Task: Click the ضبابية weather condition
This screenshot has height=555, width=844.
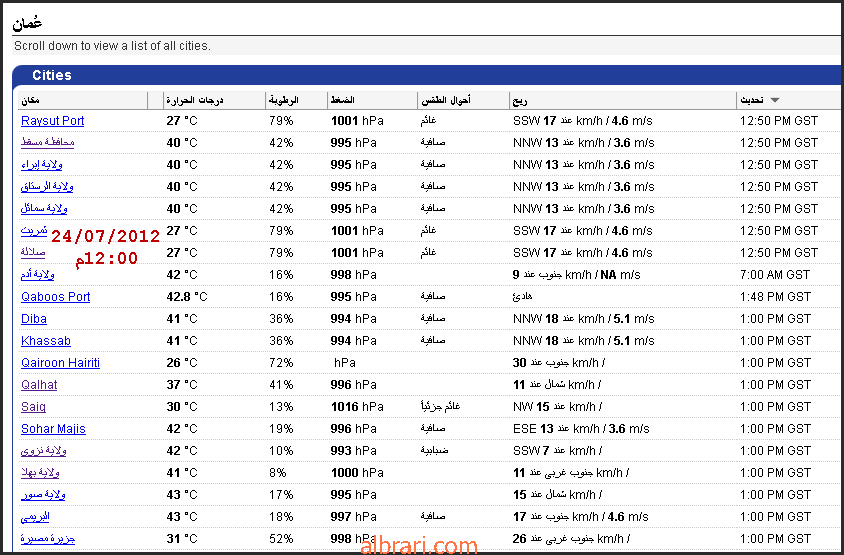Action: coord(434,451)
